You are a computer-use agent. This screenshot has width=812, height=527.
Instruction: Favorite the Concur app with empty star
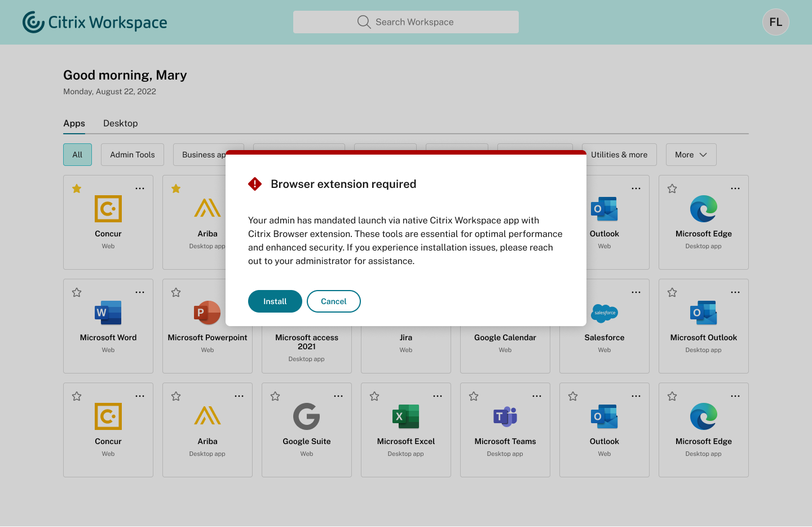tap(77, 396)
